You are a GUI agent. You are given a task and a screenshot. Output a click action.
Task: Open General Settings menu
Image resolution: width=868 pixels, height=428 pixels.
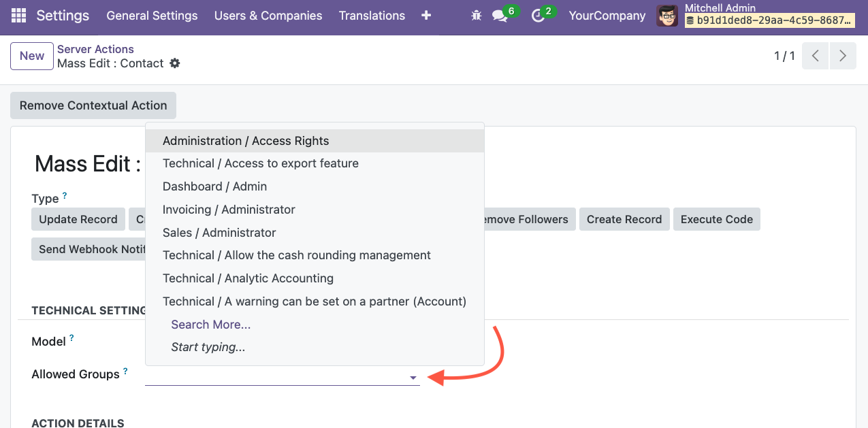[x=152, y=15]
